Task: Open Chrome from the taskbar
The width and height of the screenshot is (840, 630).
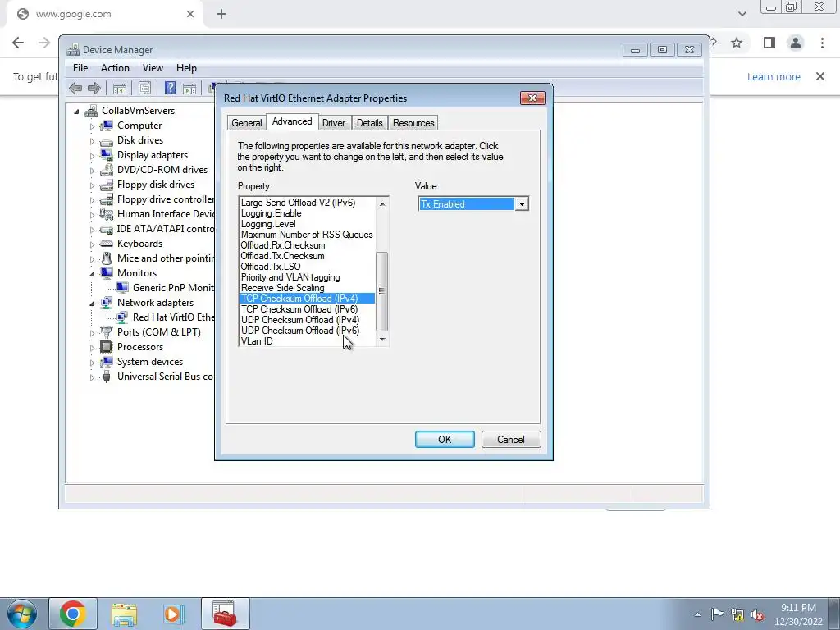Action: click(73, 614)
